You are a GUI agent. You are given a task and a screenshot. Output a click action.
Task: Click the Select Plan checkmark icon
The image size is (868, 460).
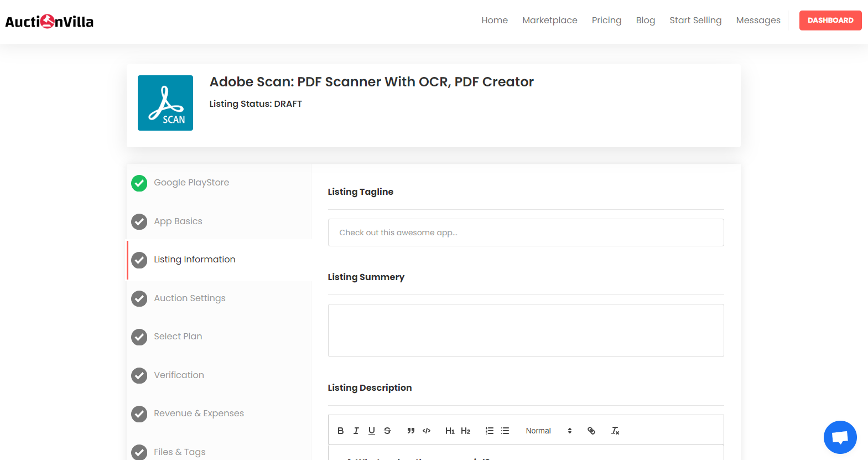139,337
